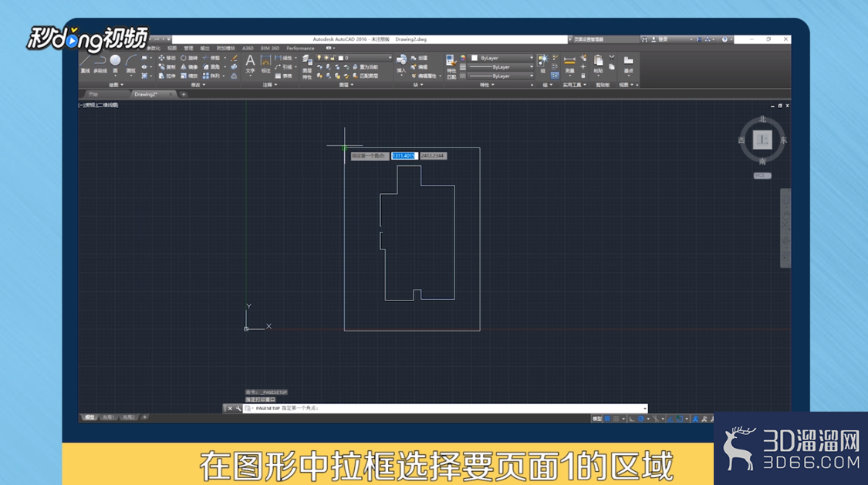Click the Erase tool icon in Modify panel
The height and width of the screenshot is (485, 868).
(234, 58)
